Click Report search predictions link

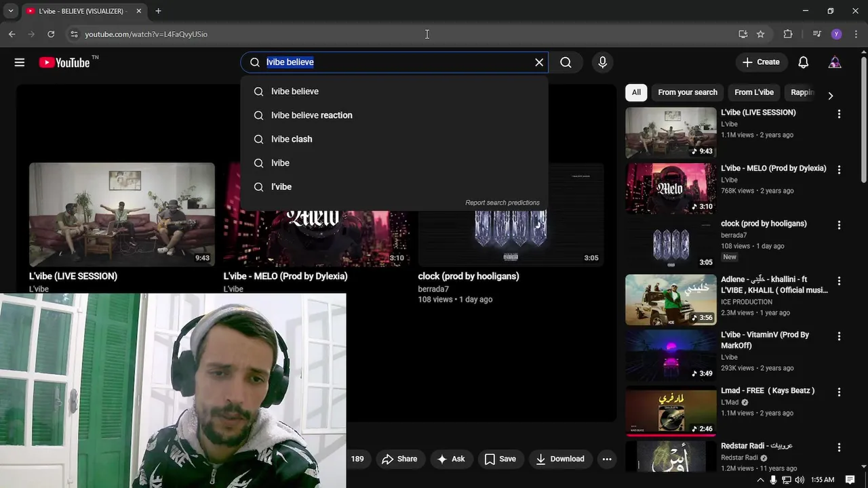[502, 203]
